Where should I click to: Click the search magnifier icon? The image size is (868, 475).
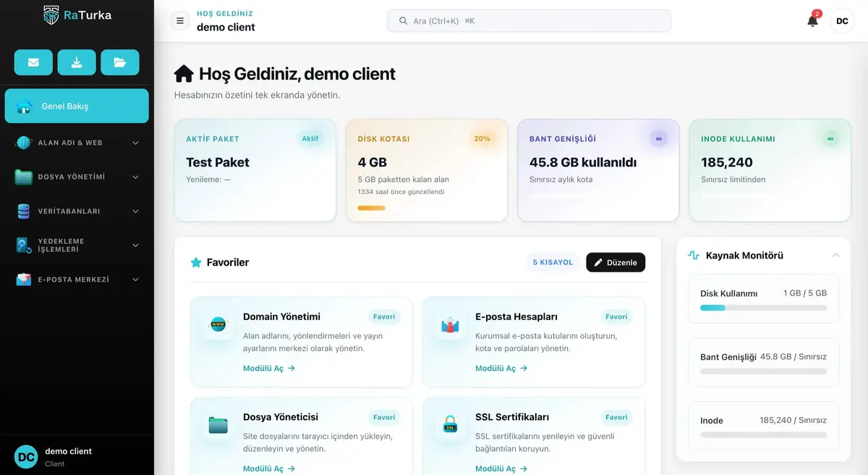pos(404,21)
